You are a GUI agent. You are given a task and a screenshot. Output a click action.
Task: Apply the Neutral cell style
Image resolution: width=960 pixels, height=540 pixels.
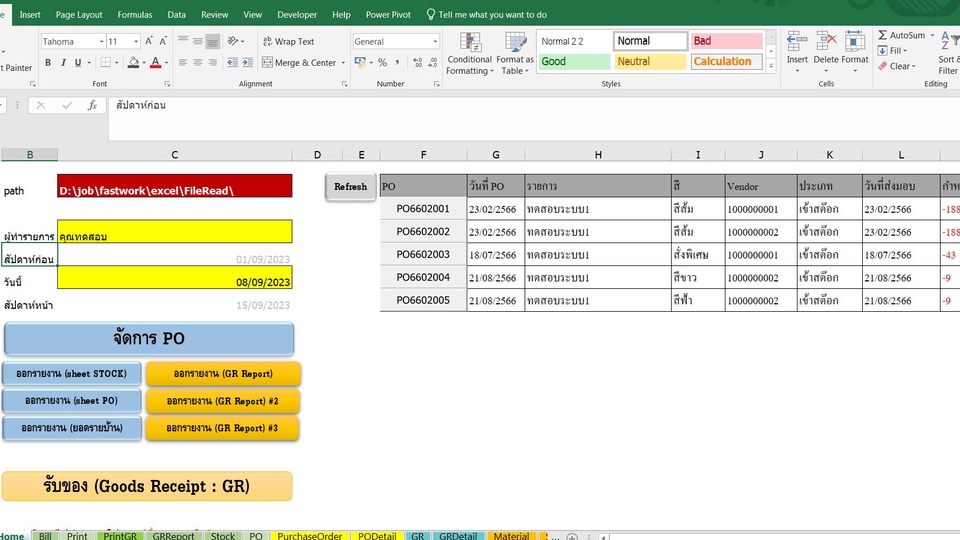click(650, 61)
